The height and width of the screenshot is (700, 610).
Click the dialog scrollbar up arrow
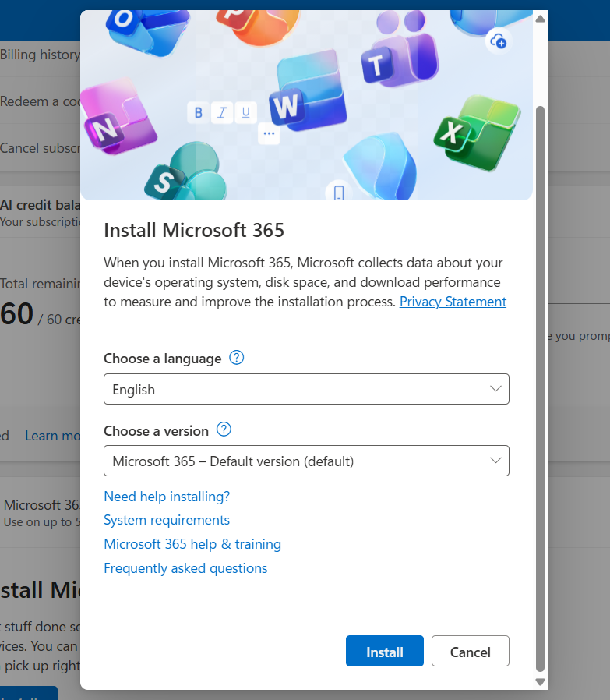pos(540,19)
